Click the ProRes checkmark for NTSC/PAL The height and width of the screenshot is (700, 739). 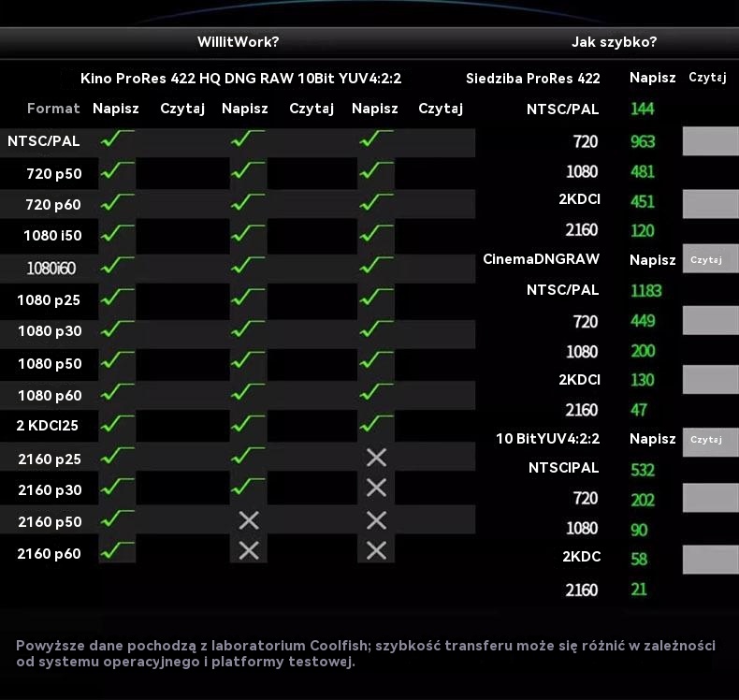click(x=116, y=140)
